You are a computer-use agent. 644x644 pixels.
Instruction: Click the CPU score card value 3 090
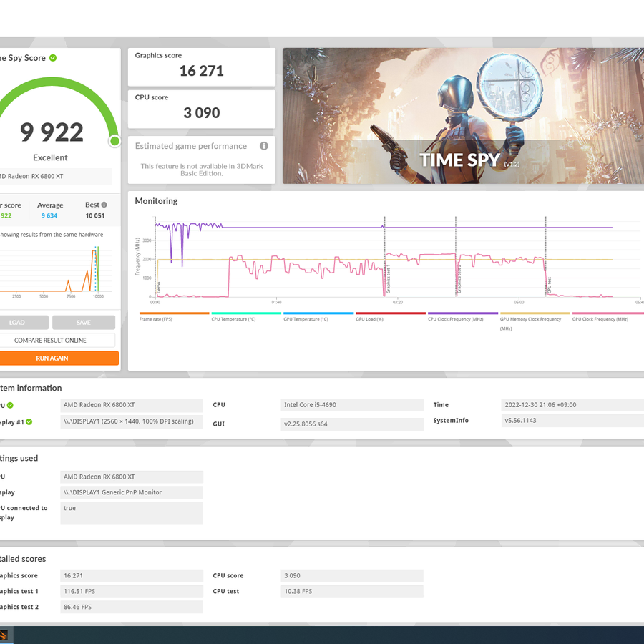click(201, 113)
